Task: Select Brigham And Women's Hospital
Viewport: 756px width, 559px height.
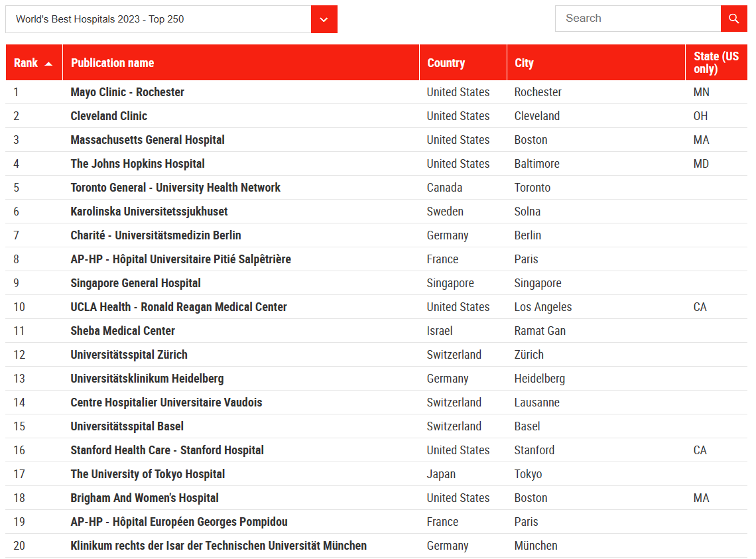Action: (x=145, y=498)
